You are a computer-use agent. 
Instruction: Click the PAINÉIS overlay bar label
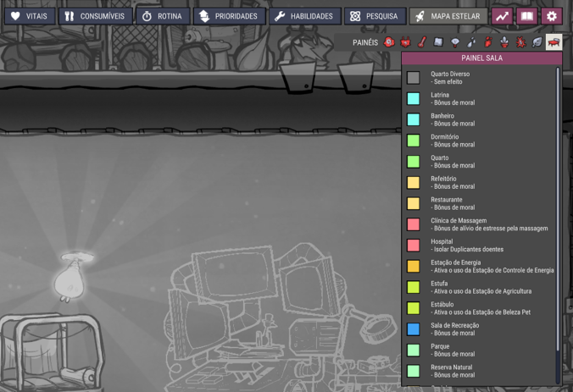(x=365, y=42)
